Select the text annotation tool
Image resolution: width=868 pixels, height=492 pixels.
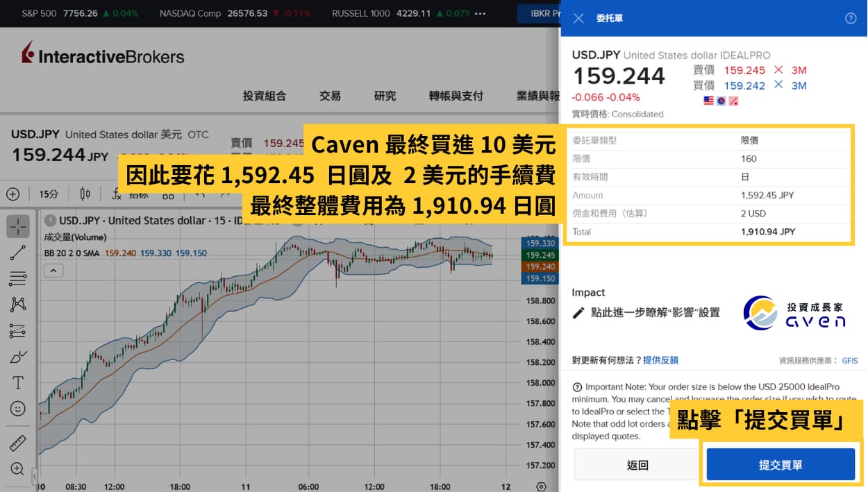(x=18, y=383)
